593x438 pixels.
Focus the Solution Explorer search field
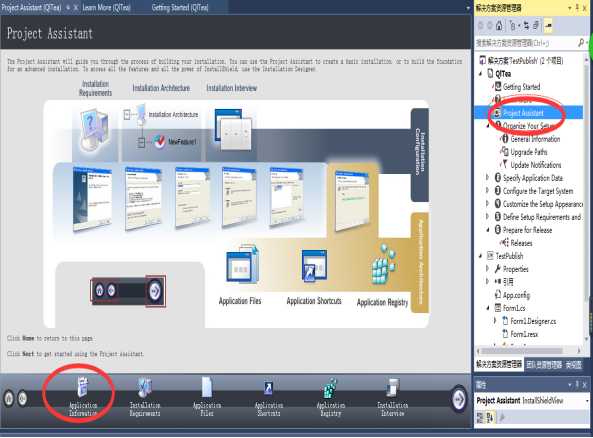[x=526, y=43]
